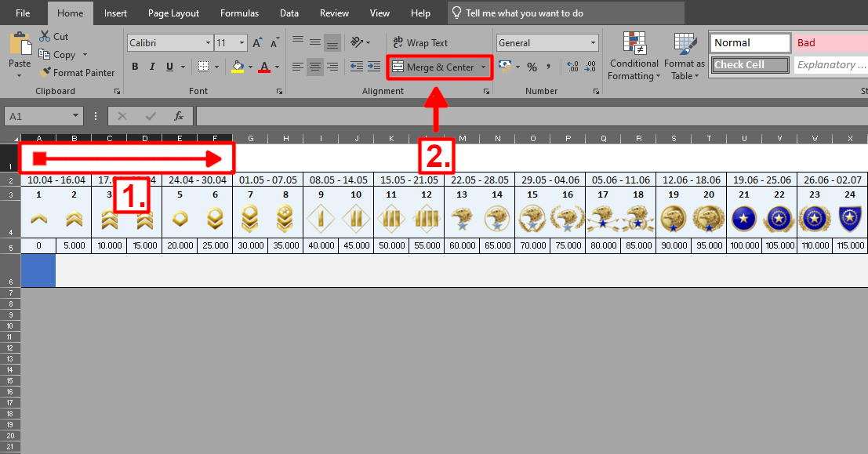Screen dimensions: 868x454
Task: Click the formula bar Enter checkmark icon
Action: 150,116
